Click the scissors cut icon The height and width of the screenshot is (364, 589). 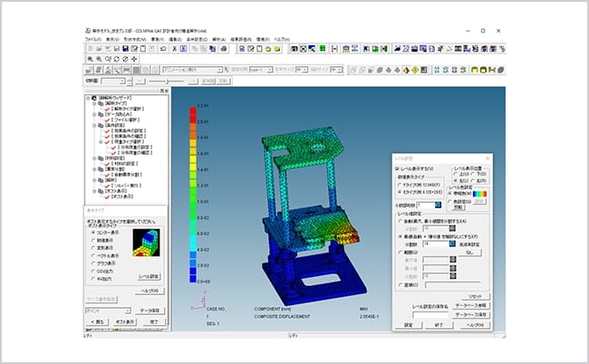tap(175, 49)
